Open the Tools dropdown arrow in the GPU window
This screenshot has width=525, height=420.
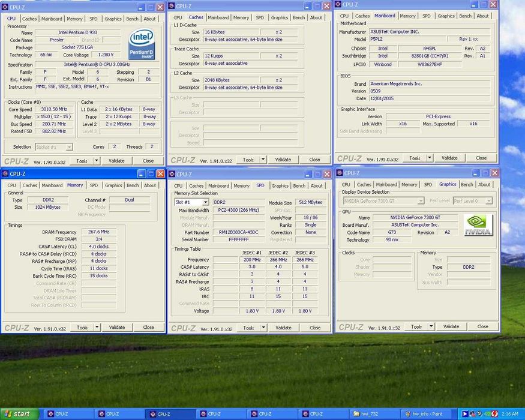point(431,326)
